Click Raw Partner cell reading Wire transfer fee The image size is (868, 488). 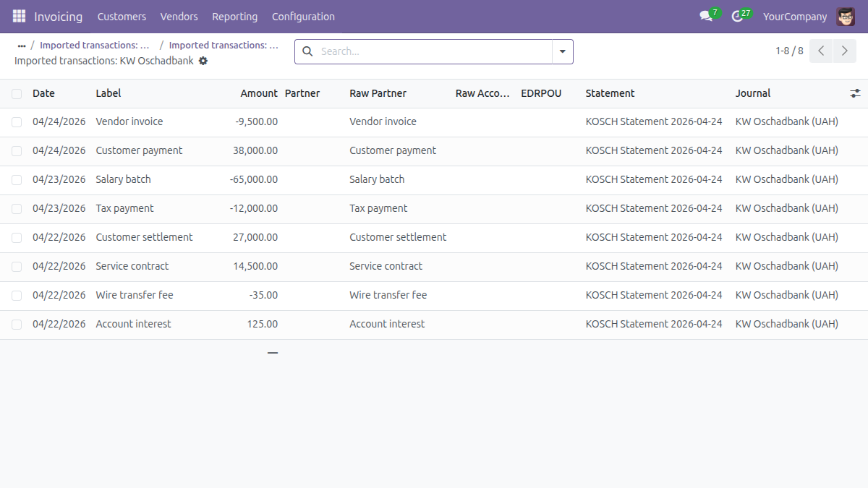pos(388,295)
